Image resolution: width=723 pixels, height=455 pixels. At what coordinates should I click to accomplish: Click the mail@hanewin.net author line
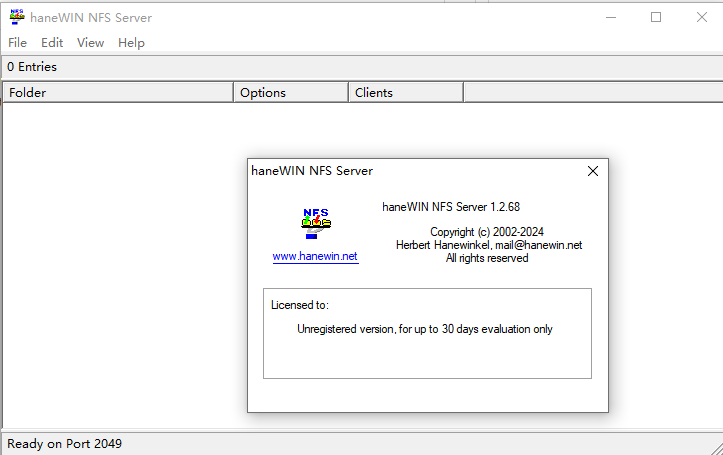(x=489, y=245)
